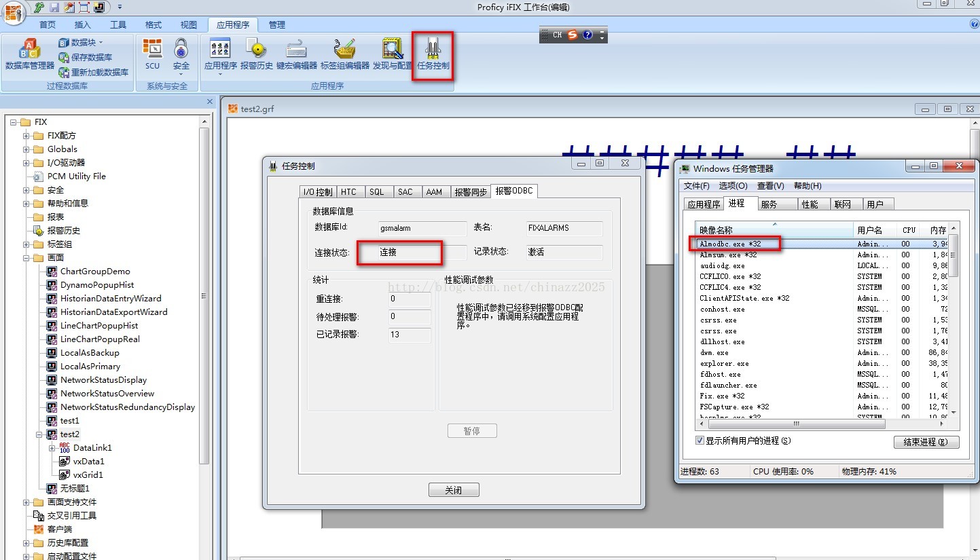This screenshot has width=980, height=560.
Task: Open the 数据块 dropdown in ribbon
Action: point(101,43)
